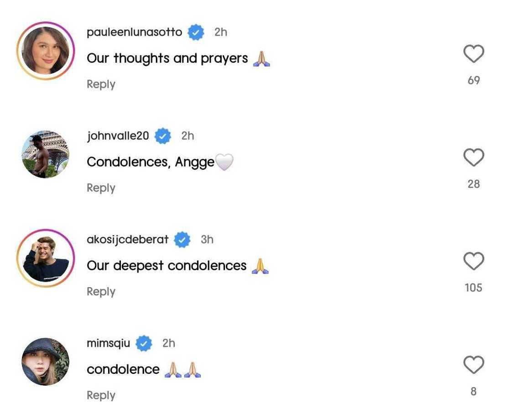Reply to pauleenlunasotto's comment
This screenshot has height=420, width=511.
(x=101, y=84)
